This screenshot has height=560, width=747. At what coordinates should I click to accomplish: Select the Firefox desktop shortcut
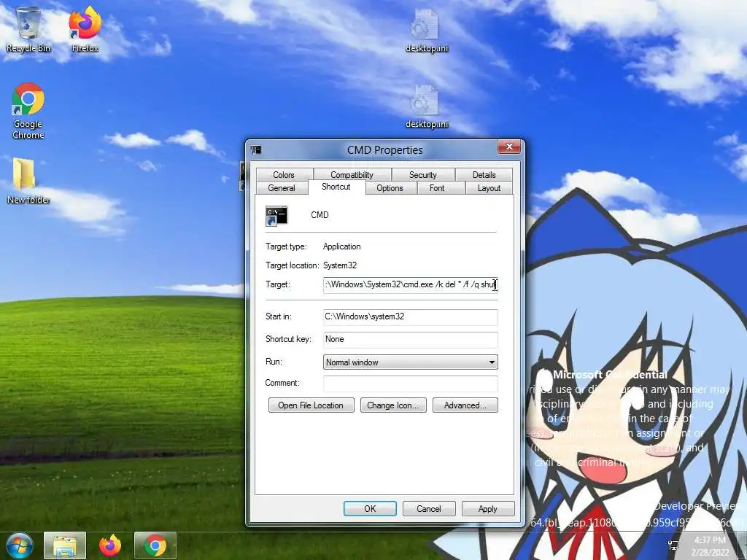85,29
